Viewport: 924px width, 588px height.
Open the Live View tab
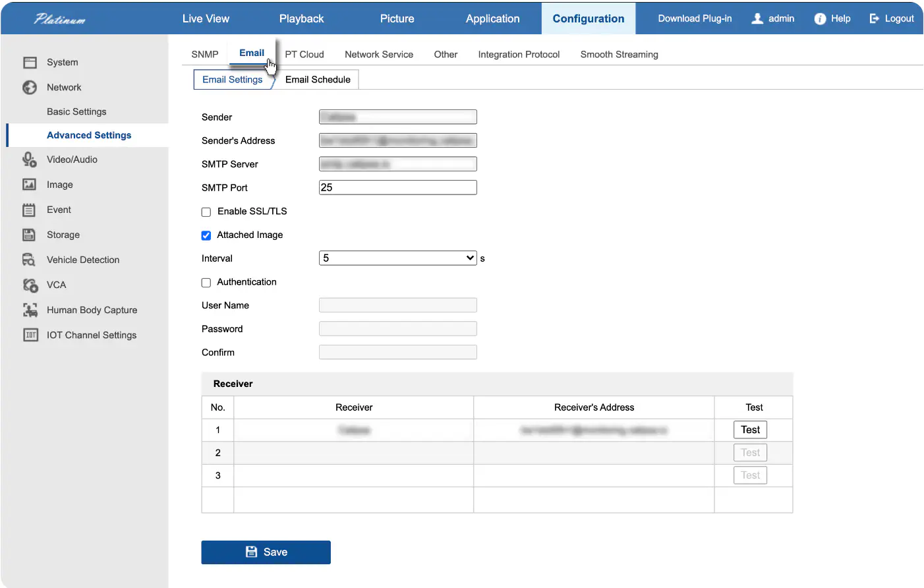206,18
